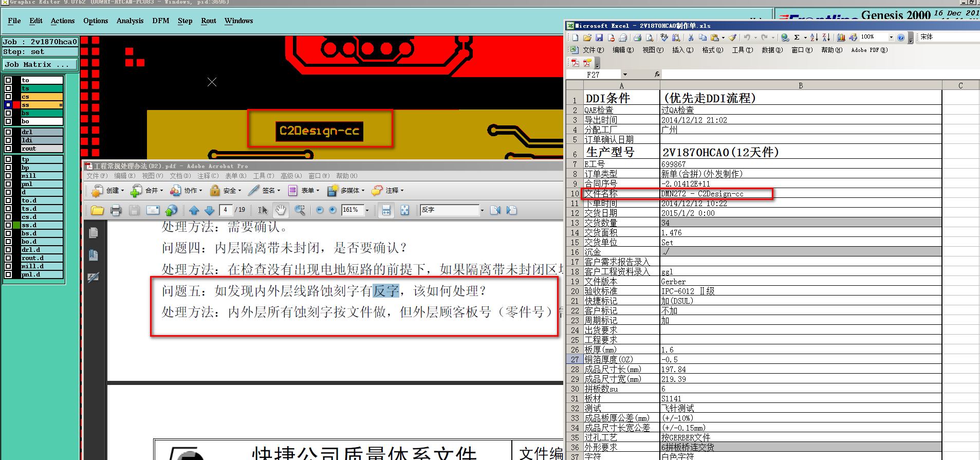Click Excel Paste clipboard icon
Screen dimensions: 980x460
coord(715,38)
